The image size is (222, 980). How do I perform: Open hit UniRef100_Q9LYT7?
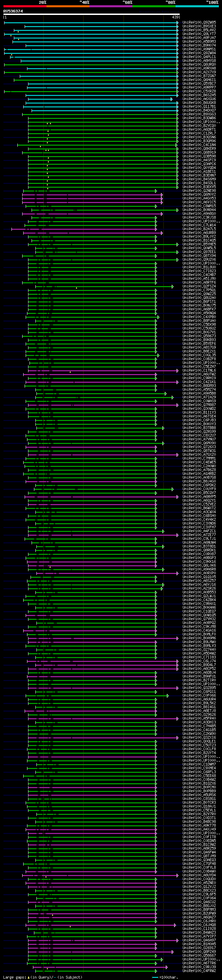199,34
